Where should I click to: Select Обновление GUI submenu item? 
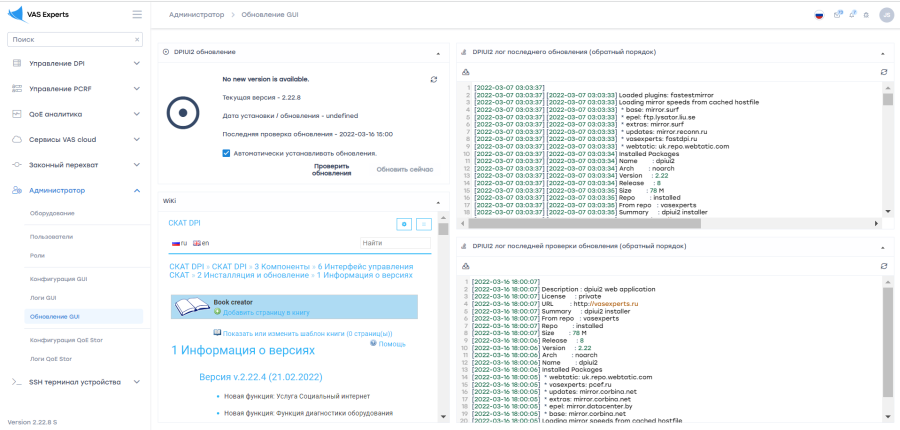(x=84, y=316)
